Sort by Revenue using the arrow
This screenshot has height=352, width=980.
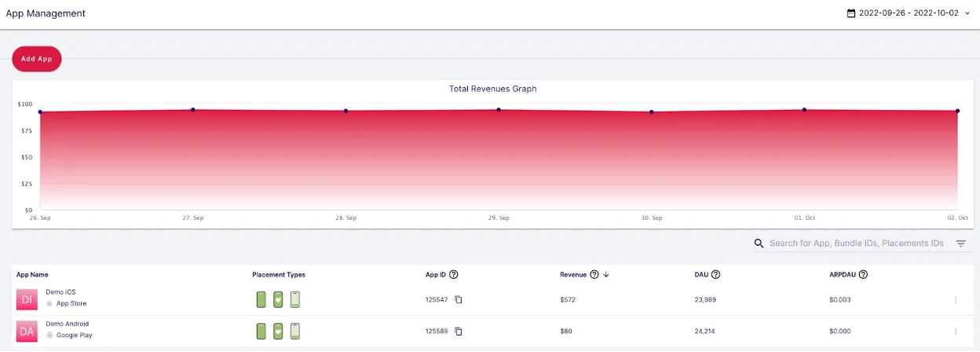tap(606, 275)
